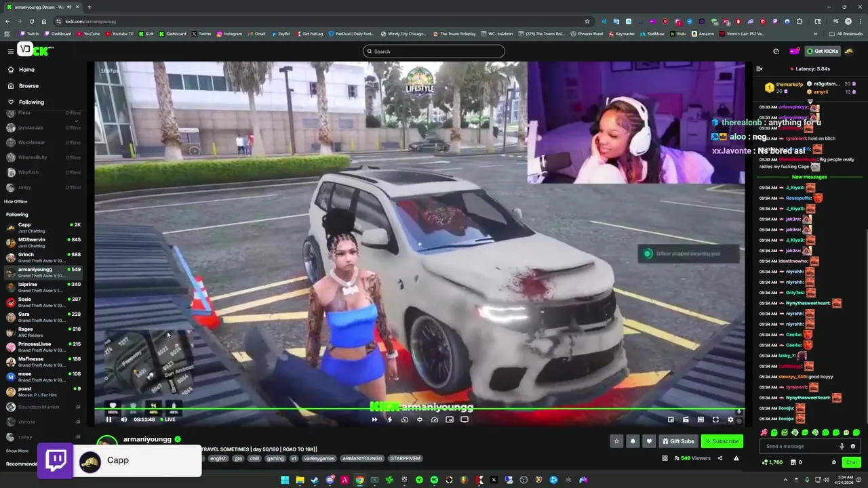868x488 pixels.
Task: Open emoji picker in chat input
Action: [853, 446]
